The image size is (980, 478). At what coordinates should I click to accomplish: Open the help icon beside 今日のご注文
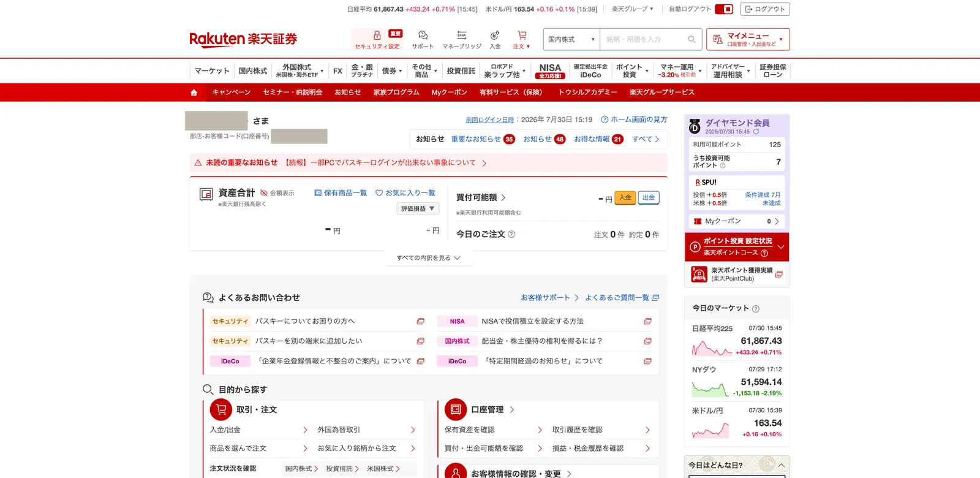511,234
